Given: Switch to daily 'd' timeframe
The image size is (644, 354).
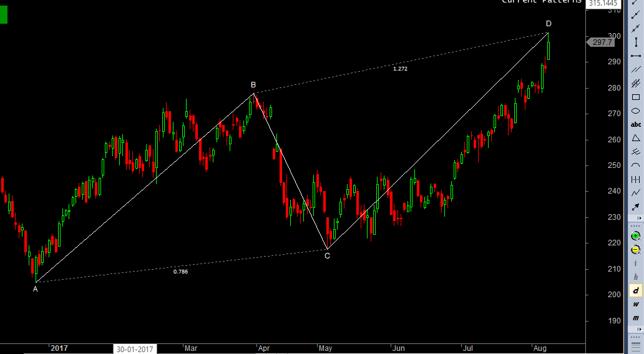Looking at the screenshot, I should tap(636, 290).
